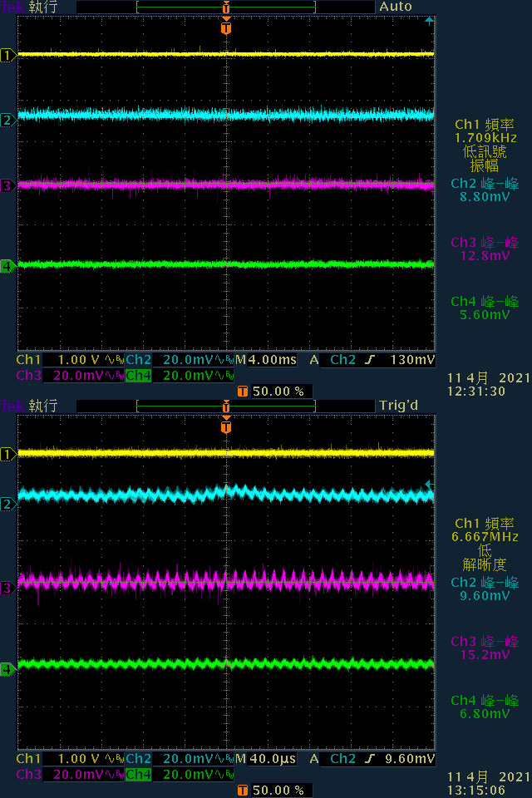Click the 50.00 % trigger position in Auto capture
This screenshot has width=532, height=798.
click(x=275, y=392)
